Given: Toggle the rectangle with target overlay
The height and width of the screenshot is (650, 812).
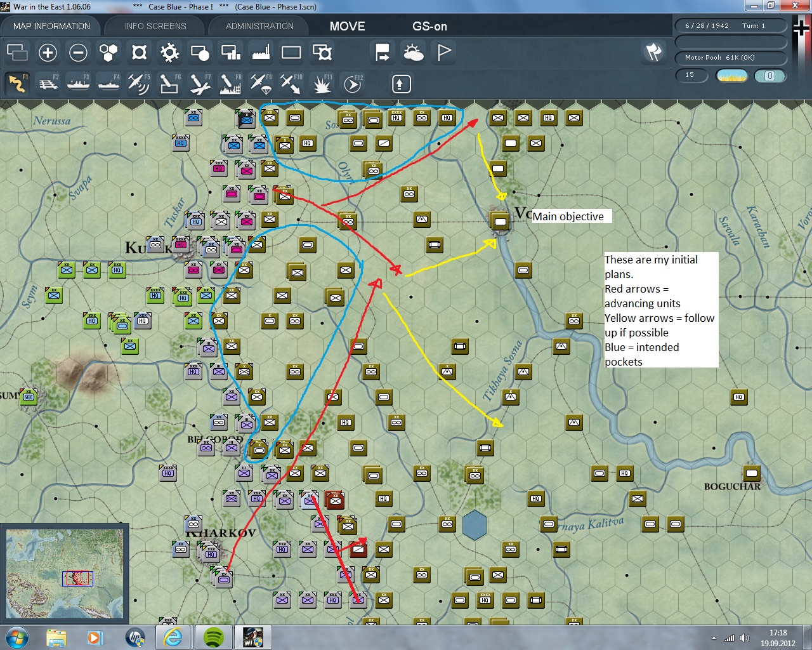Looking at the screenshot, I should click(x=322, y=52).
